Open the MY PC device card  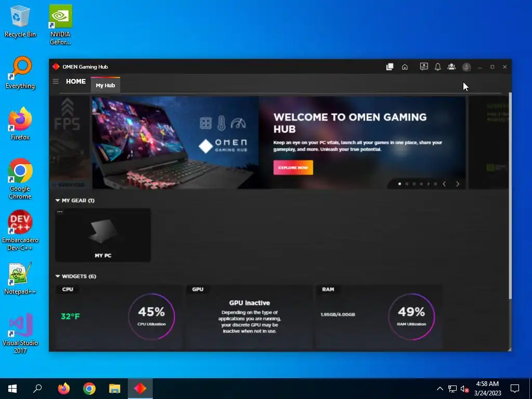click(103, 235)
